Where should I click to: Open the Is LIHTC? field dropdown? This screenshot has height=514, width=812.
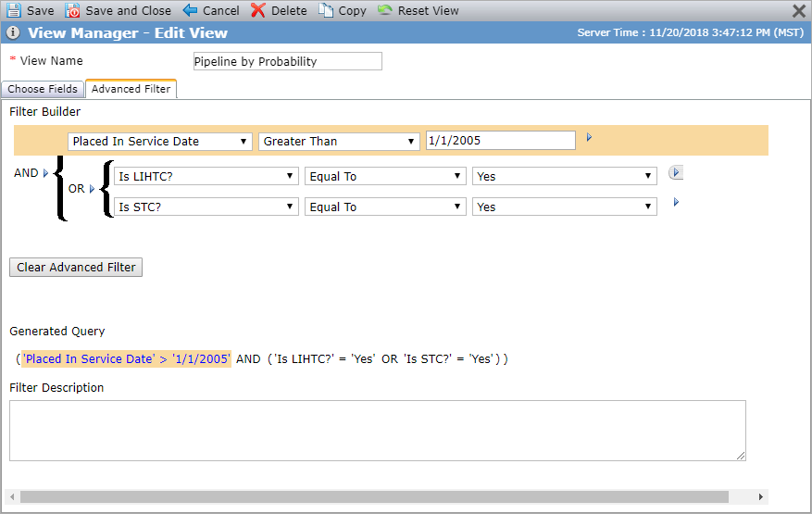[x=206, y=176]
